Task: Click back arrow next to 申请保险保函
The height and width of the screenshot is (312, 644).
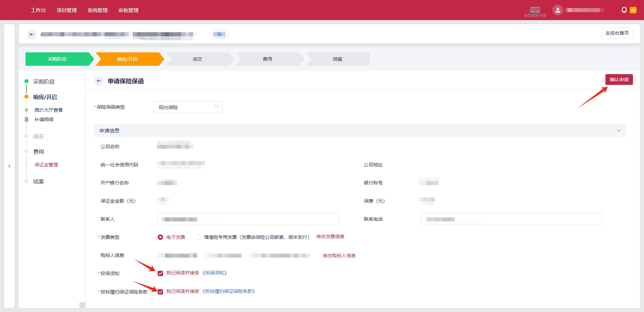Action: pyautogui.click(x=99, y=81)
